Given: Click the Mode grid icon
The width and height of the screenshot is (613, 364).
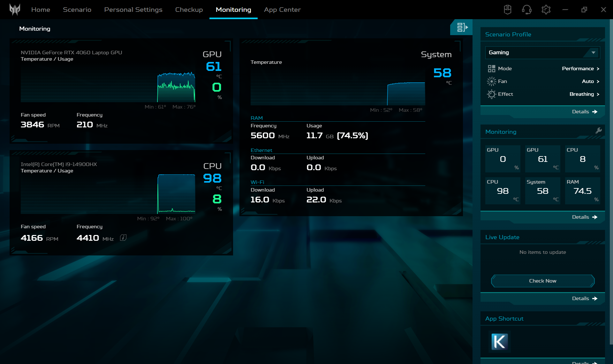Looking at the screenshot, I should coord(491,69).
